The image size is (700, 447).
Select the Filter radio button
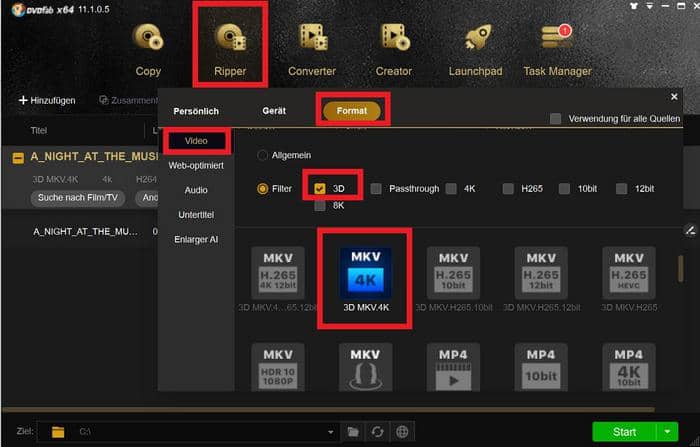(262, 188)
